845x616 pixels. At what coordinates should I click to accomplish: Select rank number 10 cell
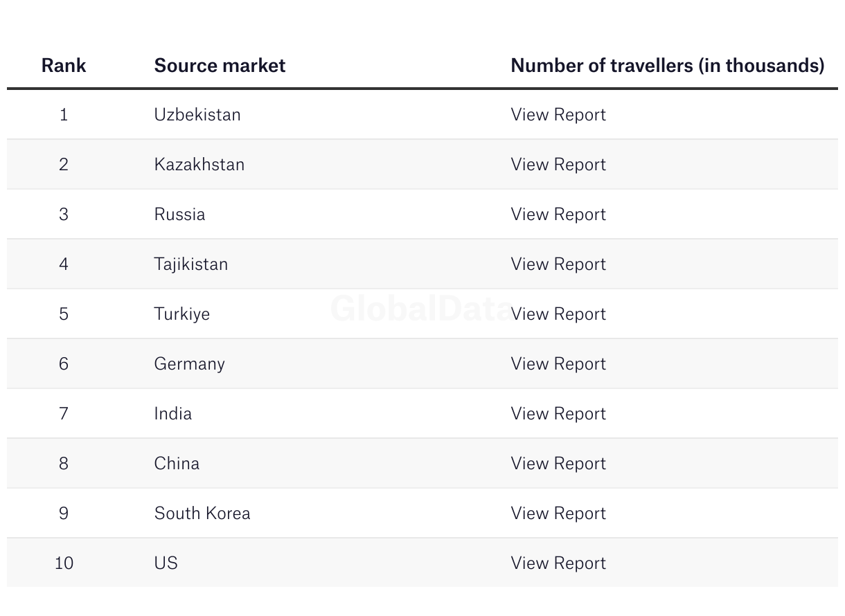[64, 563]
